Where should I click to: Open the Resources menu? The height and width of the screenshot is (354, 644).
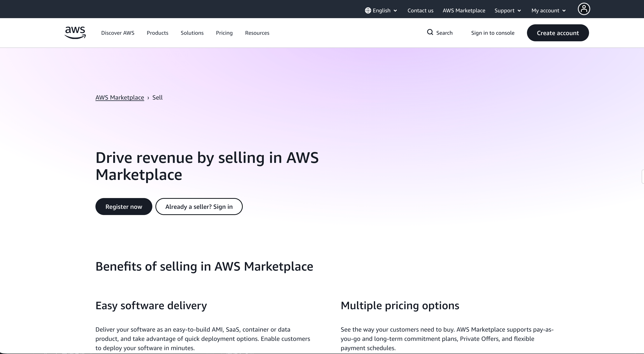[257, 33]
